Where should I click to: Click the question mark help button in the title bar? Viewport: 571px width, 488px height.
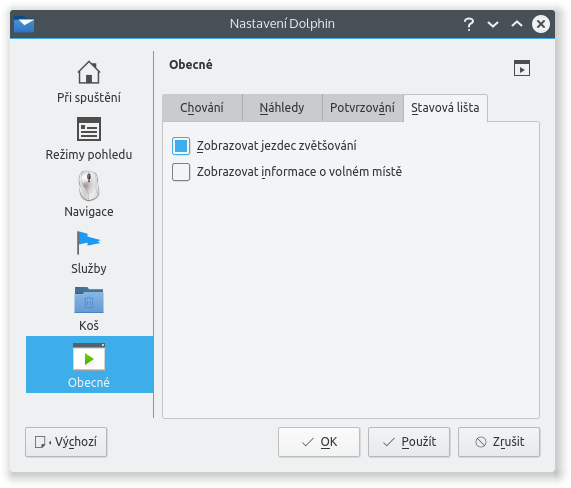click(469, 24)
